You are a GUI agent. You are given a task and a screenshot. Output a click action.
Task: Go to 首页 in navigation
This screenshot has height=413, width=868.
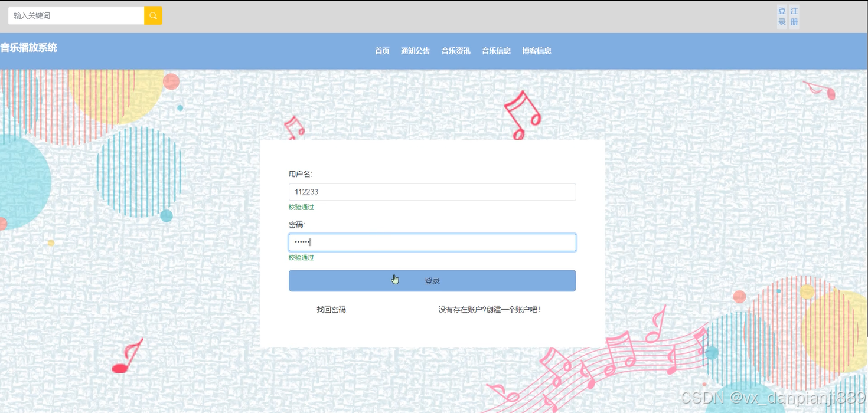click(x=382, y=51)
